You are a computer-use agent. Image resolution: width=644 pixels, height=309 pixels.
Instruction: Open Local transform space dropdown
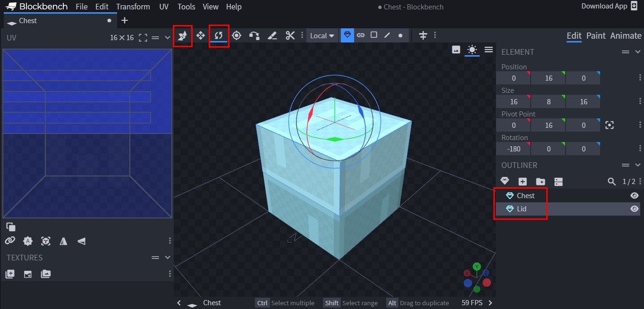click(x=322, y=35)
